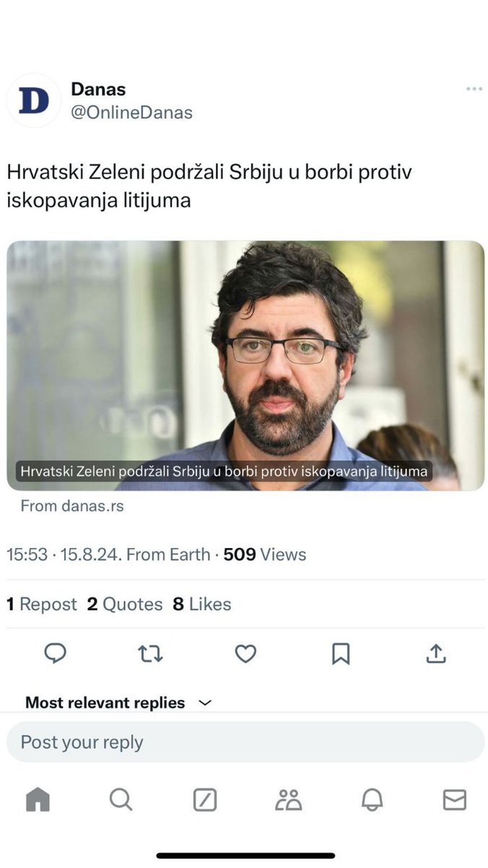Open the danas.rs article preview image
488x868 pixels.
(x=245, y=365)
